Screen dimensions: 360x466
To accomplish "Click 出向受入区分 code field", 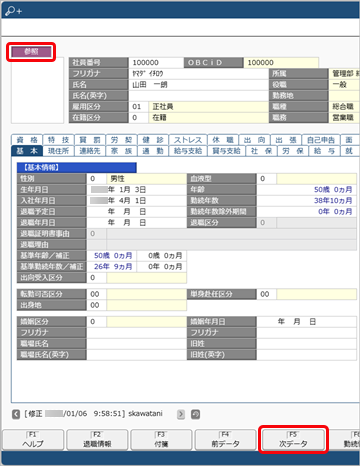I will (96, 278).
